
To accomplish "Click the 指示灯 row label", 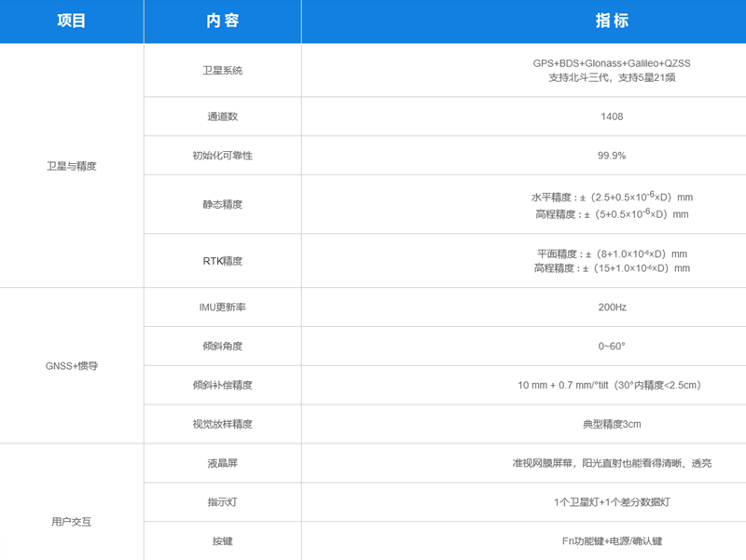I will click(x=223, y=502).
